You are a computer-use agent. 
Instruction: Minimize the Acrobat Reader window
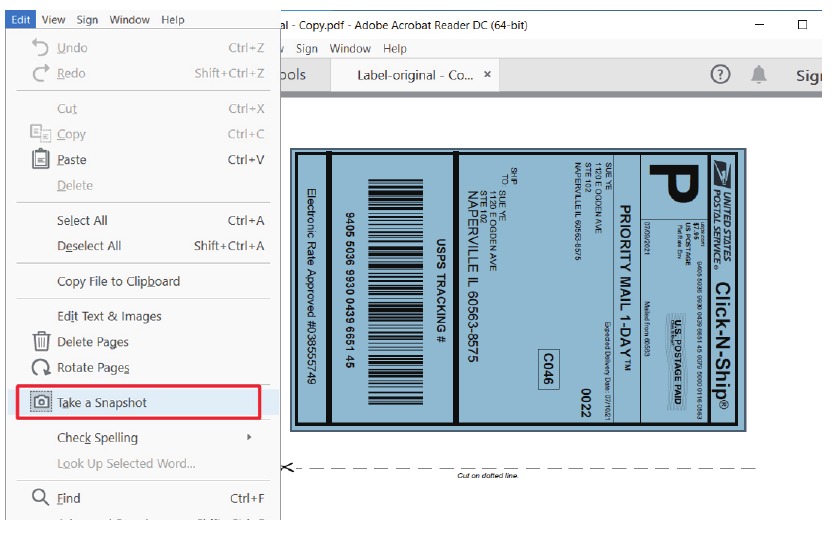(760, 24)
